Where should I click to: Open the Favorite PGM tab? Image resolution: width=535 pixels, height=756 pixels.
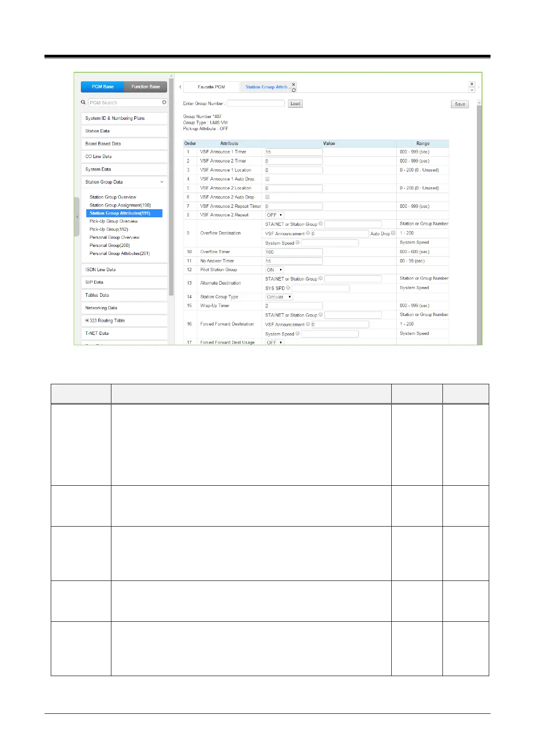[212, 87]
